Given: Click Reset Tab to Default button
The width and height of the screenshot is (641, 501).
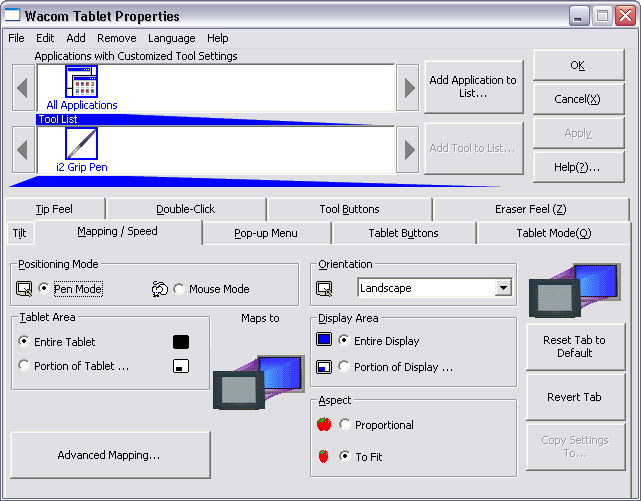Looking at the screenshot, I should (x=575, y=347).
